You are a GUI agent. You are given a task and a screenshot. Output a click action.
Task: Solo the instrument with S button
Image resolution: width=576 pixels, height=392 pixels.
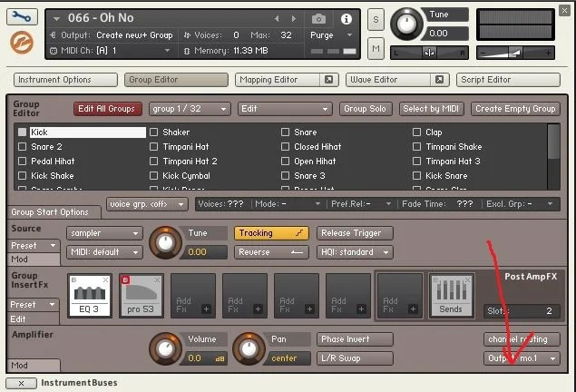[x=376, y=19]
